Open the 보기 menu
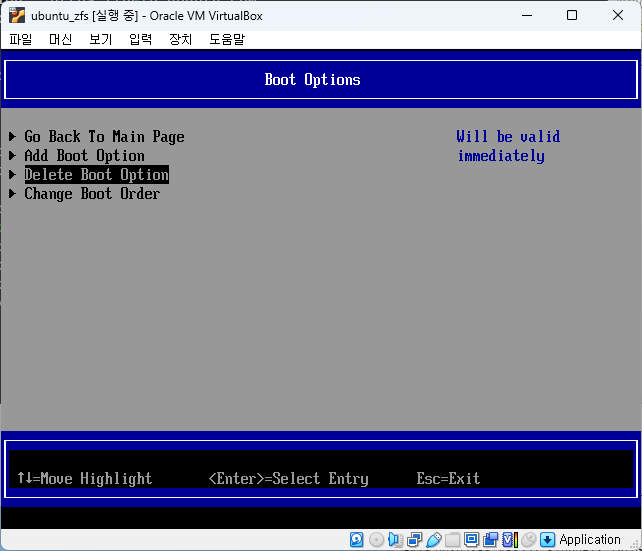 tap(100, 39)
